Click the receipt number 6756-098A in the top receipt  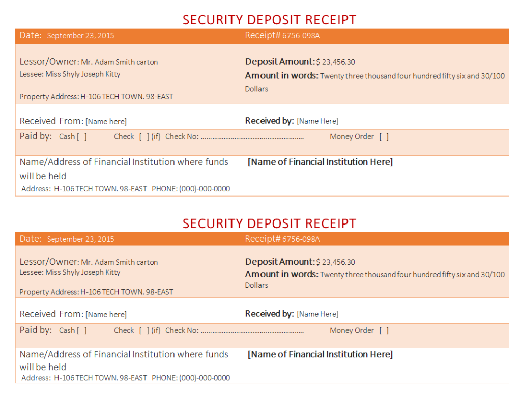pos(301,36)
